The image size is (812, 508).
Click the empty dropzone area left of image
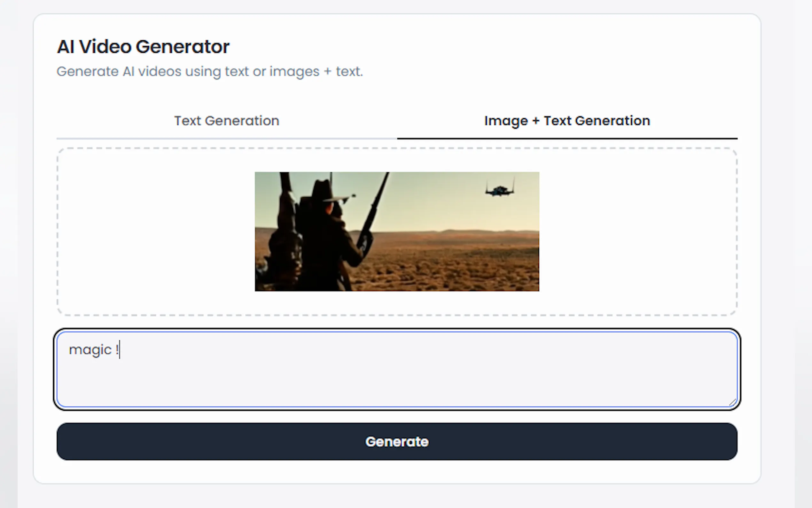(154, 232)
